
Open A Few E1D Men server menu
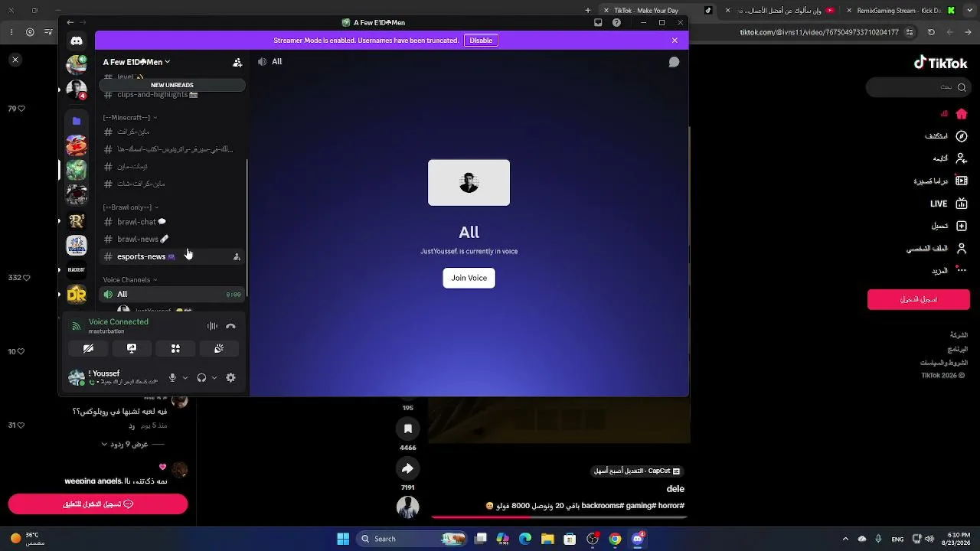137,62
